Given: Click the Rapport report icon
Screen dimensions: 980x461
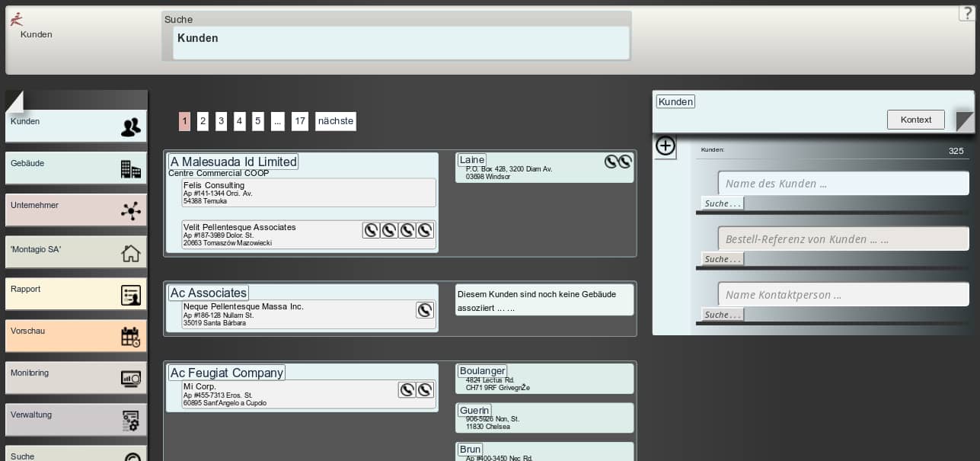Looking at the screenshot, I should click(x=130, y=295).
